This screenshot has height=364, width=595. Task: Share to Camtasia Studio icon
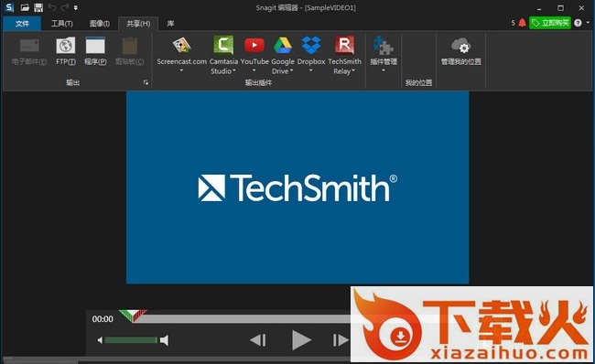coord(223,45)
